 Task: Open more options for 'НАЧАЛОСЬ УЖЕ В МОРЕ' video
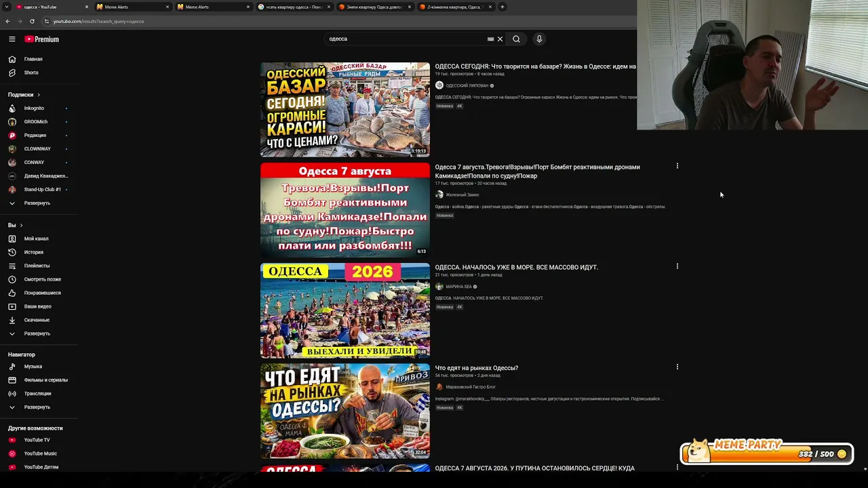tap(677, 266)
